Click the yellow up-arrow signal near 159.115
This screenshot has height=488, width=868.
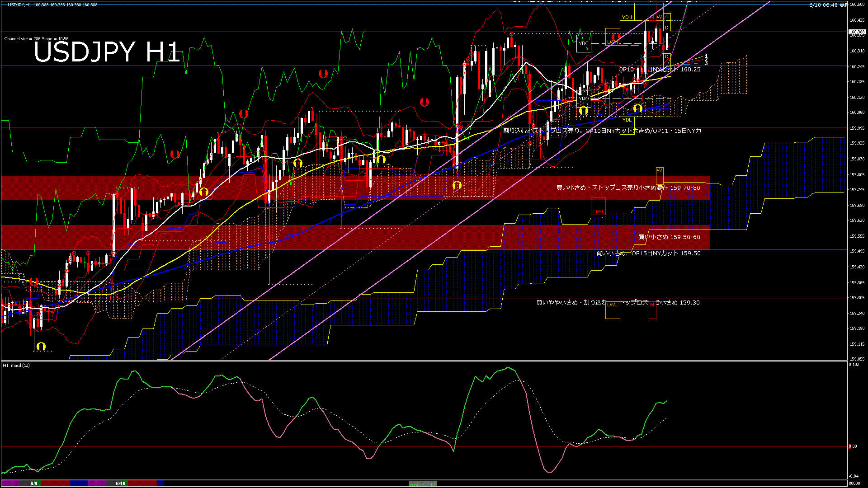click(x=41, y=347)
